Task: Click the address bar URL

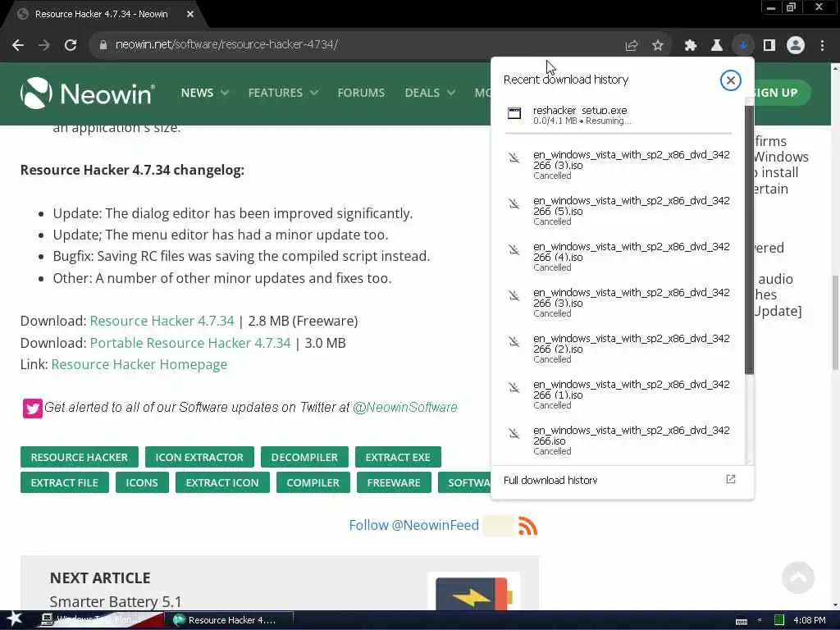Action: [226, 44]
